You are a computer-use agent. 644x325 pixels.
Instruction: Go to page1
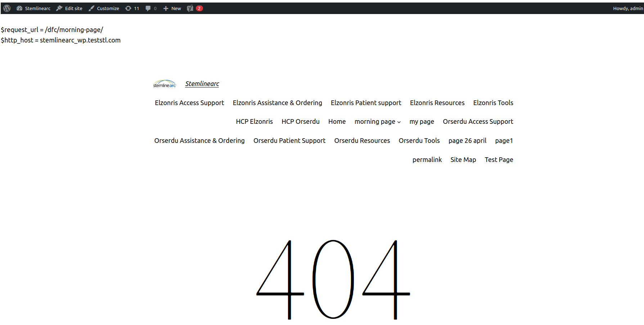point(504,141)
